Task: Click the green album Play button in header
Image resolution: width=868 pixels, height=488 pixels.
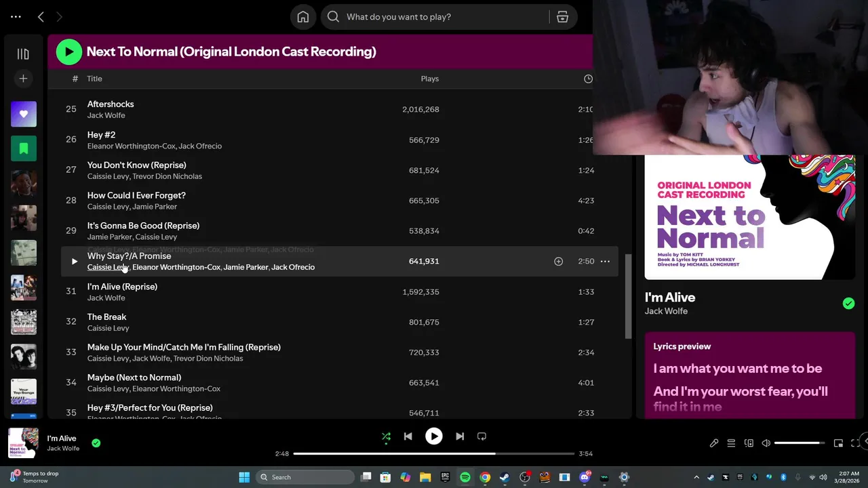Action: tap(68, 52)
